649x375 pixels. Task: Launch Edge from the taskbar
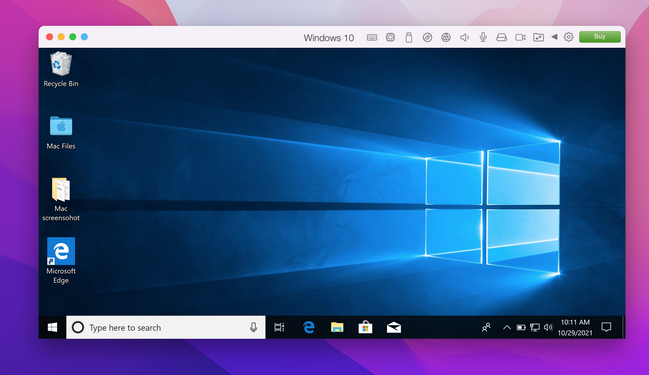click(309, 327)
